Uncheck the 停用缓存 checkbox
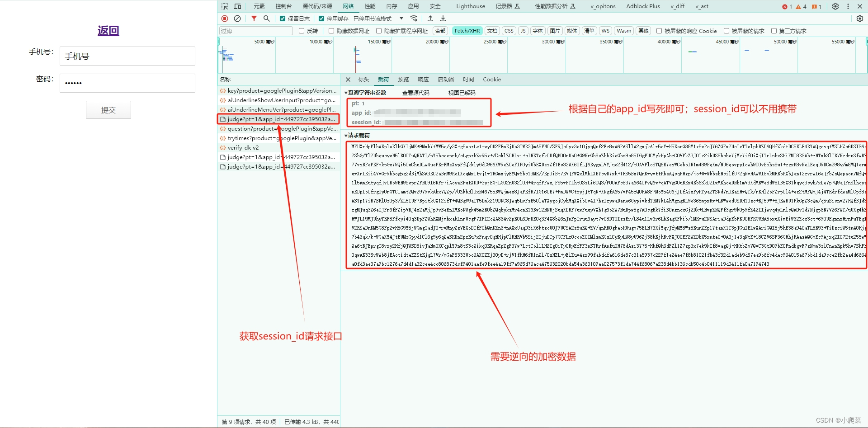Image resolution: width=868 pixels, height=428 pixels. (x=321, y=19)
